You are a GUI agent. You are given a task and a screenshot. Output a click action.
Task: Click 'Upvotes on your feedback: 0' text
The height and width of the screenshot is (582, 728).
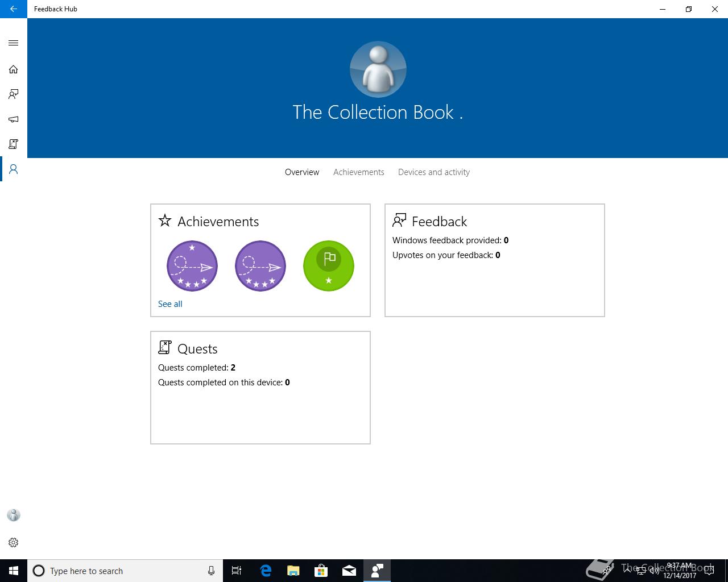[x=446, y=255]
